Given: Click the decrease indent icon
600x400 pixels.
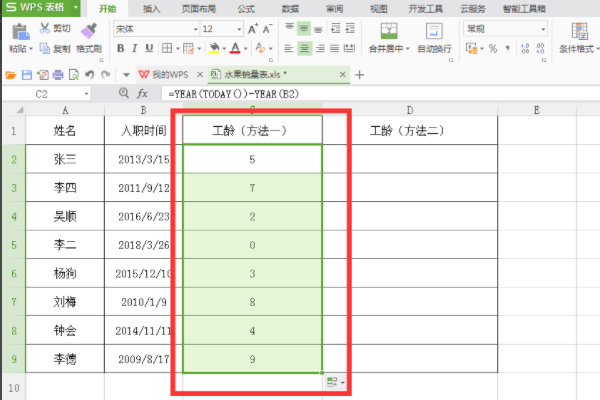Looking at the screenshot, I should 336,28.
